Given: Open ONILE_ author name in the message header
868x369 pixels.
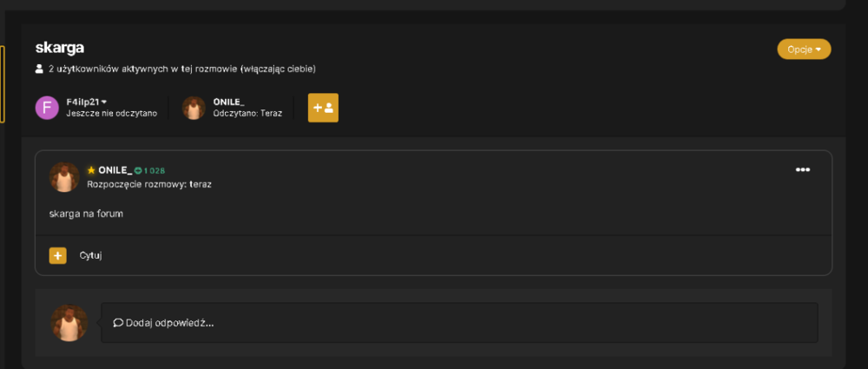Looking at the screenshot, I should coord(115,170).
